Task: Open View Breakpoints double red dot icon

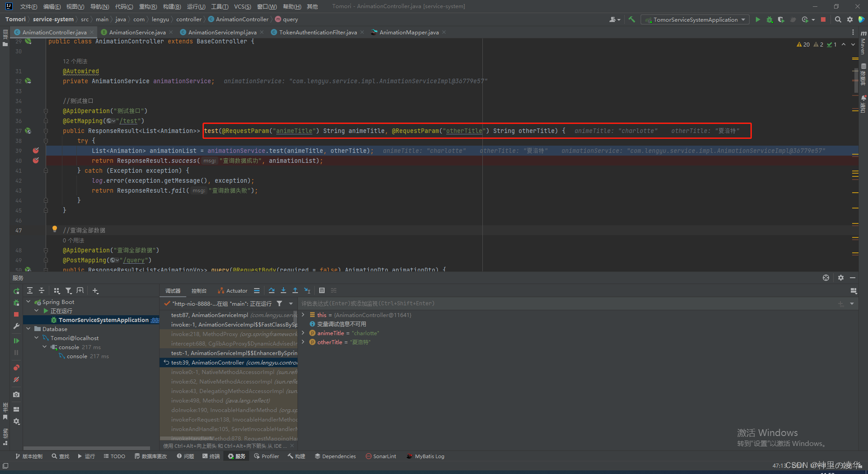Action: (16, 368)
